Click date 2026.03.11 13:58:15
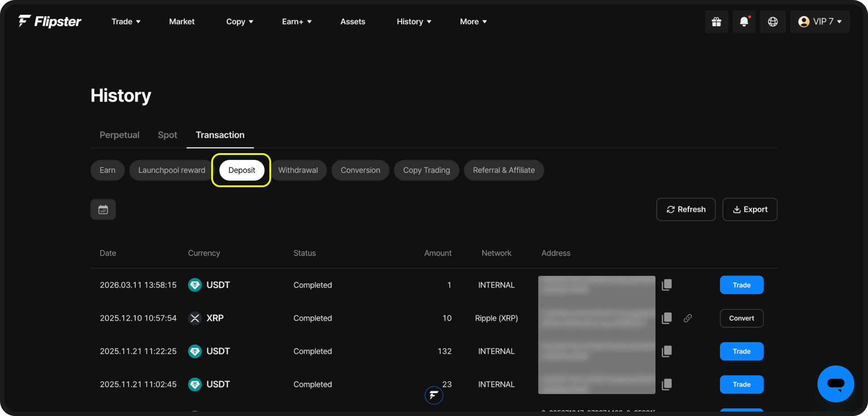This screenshot has width=868, height=416. click(138, 285)
